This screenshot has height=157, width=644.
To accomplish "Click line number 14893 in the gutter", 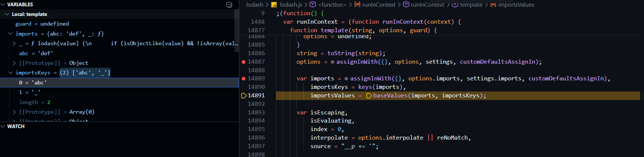I will click(x=256, y=113).
